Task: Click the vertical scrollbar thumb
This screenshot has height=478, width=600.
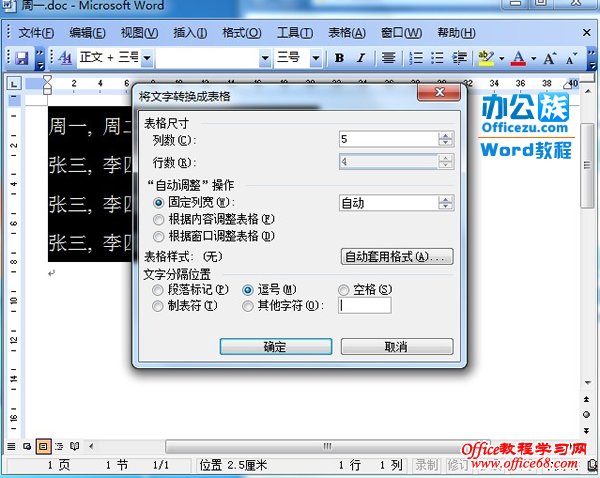Action: point(587,165)
